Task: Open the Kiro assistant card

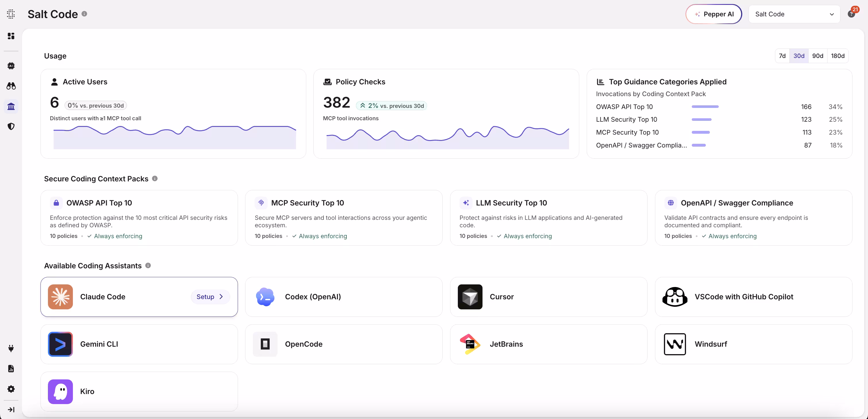Action: click(x=139, y=392)
